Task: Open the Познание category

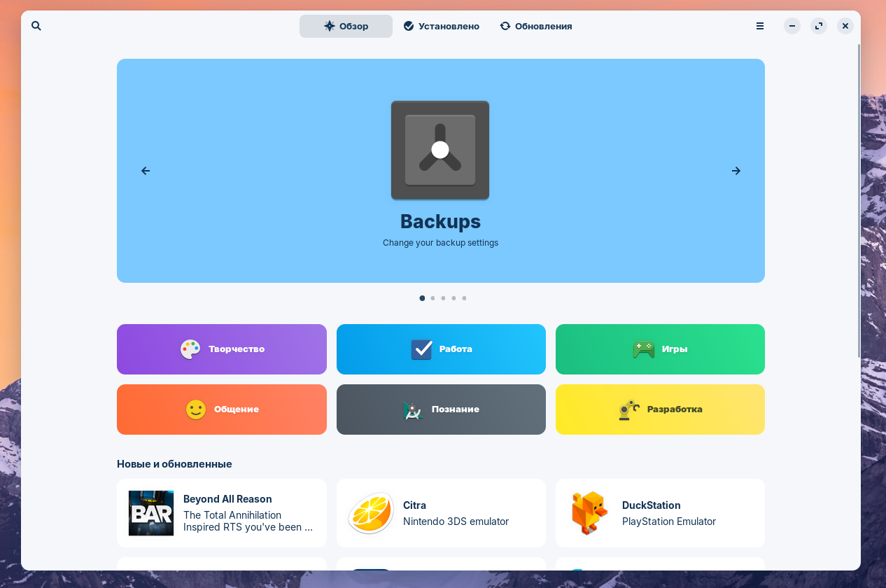Action: tap(441, 409)
